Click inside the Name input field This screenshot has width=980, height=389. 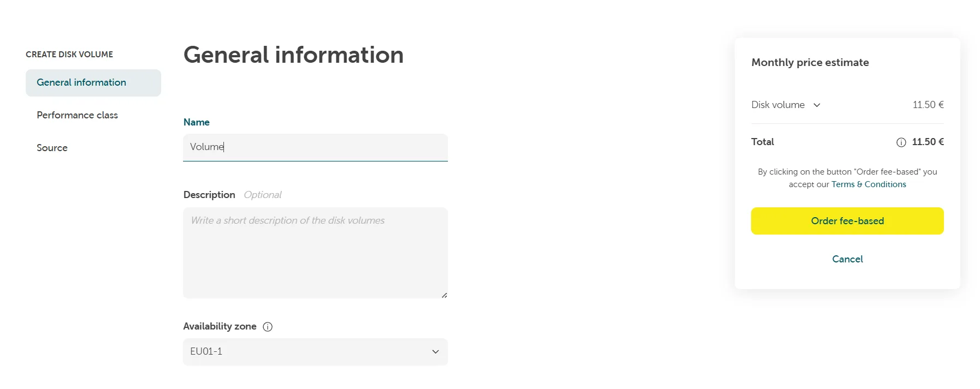click(x=315, y=147)
